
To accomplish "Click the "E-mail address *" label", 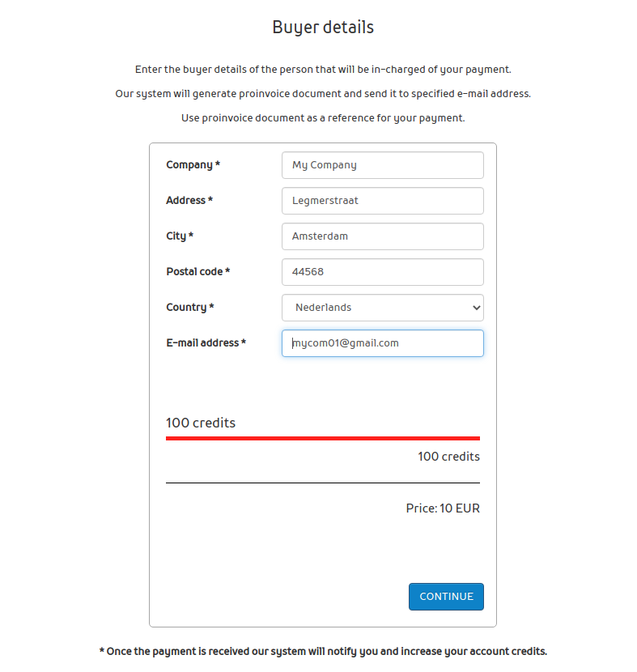I will click(206, 343).
